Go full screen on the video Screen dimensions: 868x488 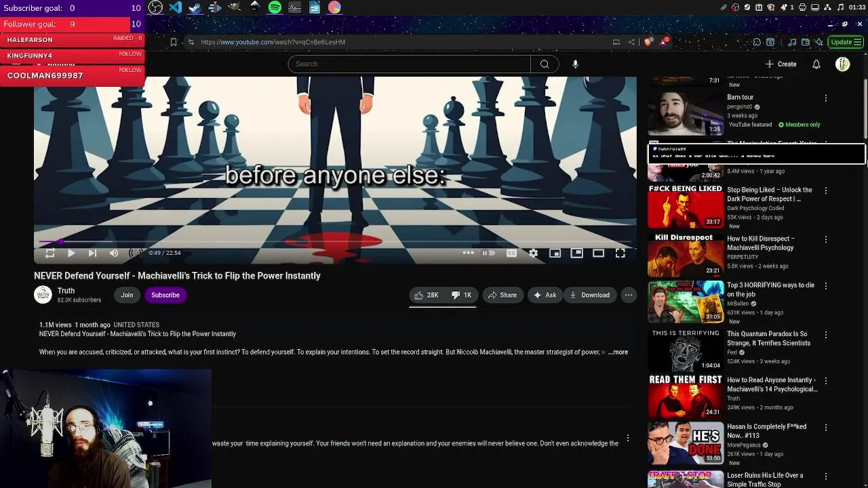click(x=620, y=253)
